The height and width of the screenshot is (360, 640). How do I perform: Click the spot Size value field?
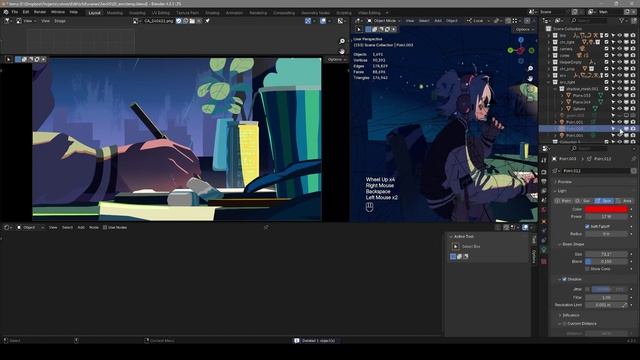606,254
